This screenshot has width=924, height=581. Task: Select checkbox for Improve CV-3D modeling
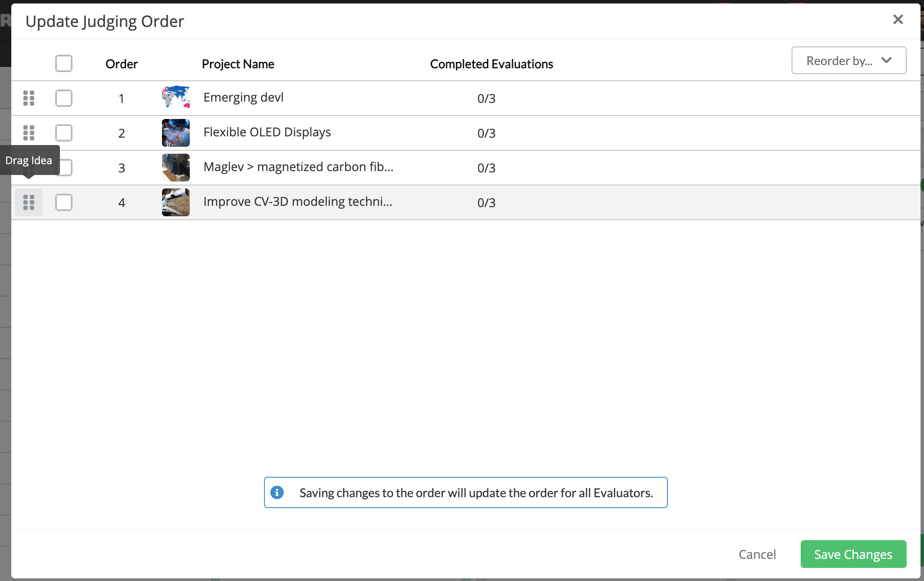tap(64, 202)
